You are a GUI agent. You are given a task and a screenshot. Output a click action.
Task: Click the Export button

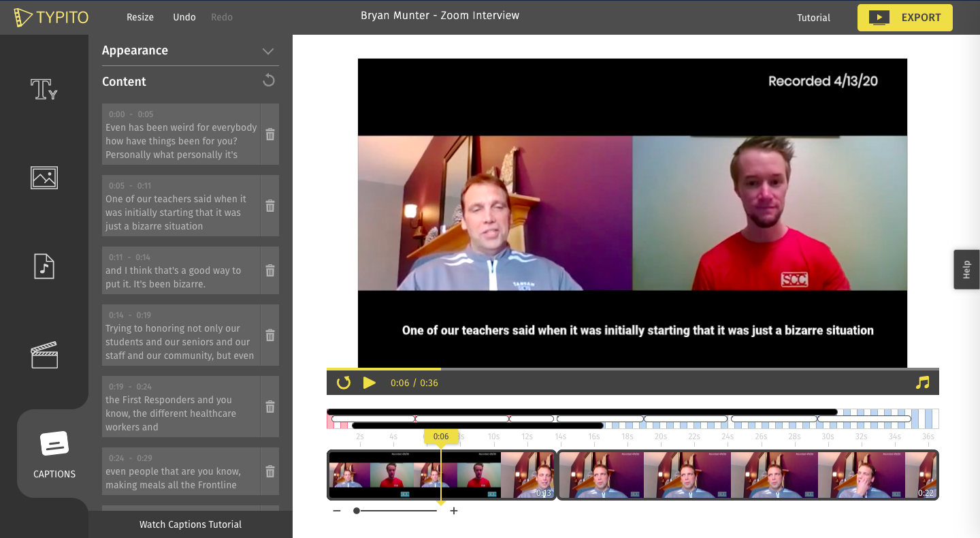tap(905, 18)
